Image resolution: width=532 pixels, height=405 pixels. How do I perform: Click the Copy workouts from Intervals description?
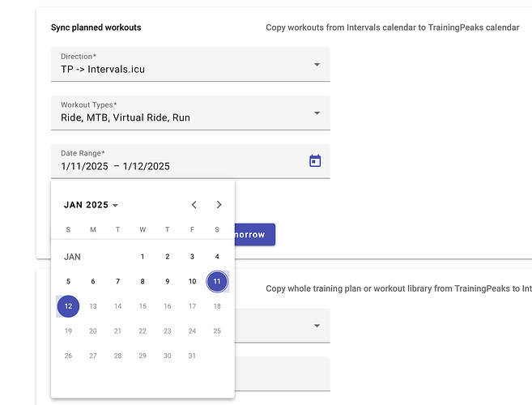[x=393, y=28]
